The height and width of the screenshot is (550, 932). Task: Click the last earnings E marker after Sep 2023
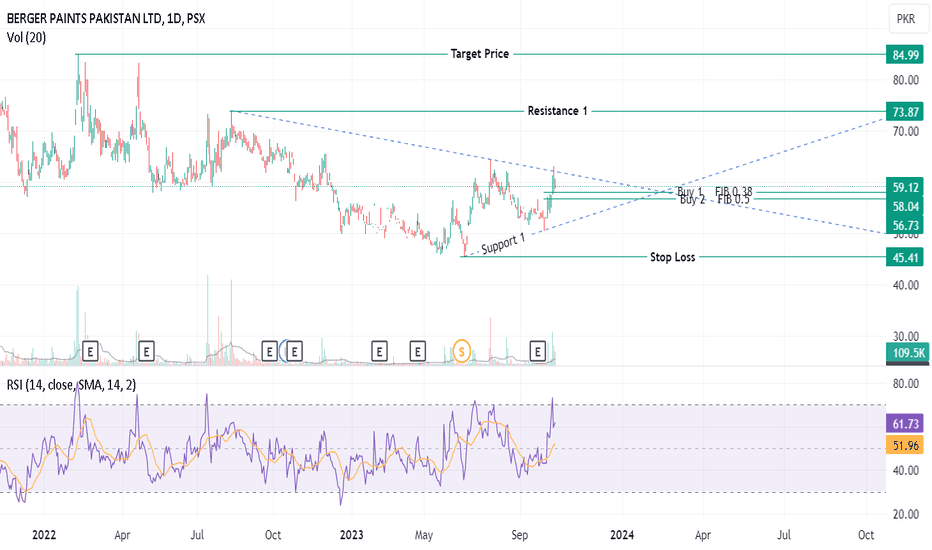(x=537, y=351)
